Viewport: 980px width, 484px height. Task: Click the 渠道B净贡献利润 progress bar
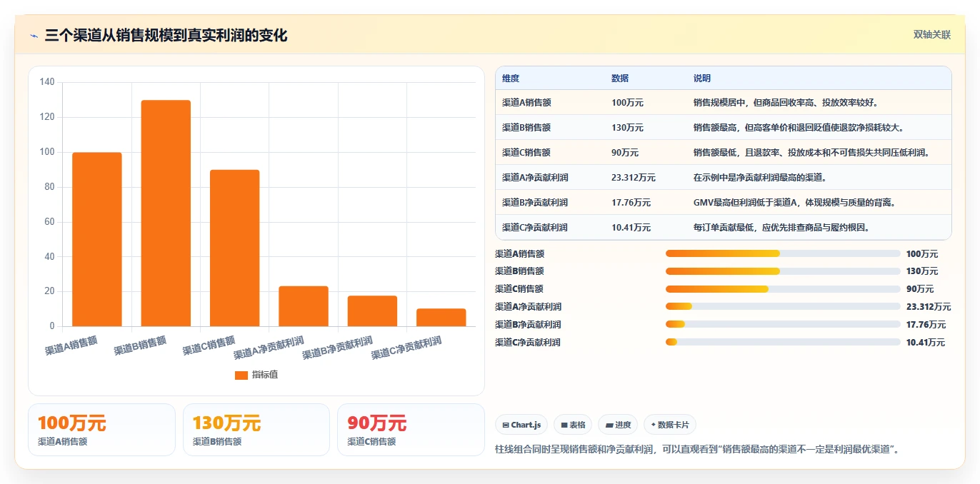click(783, 324)
